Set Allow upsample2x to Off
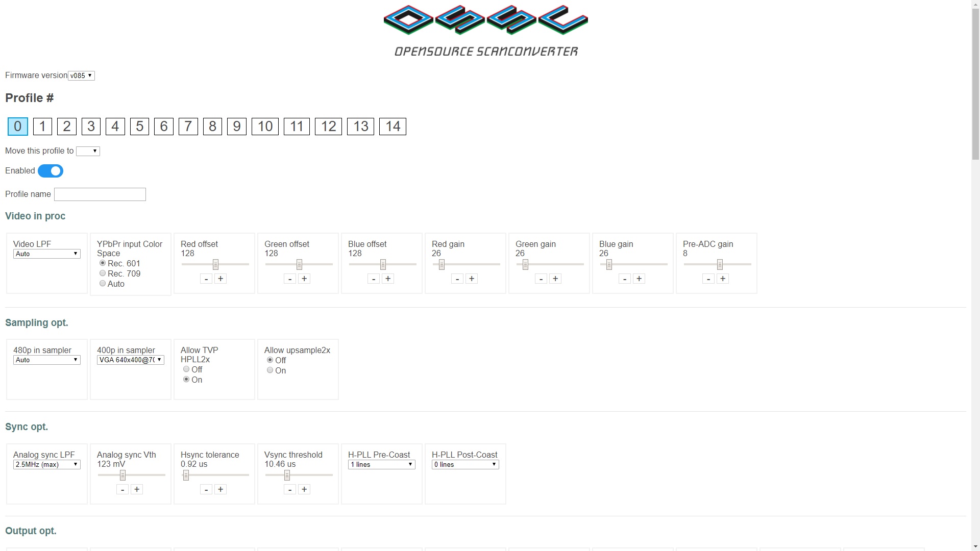 point(270,360)
